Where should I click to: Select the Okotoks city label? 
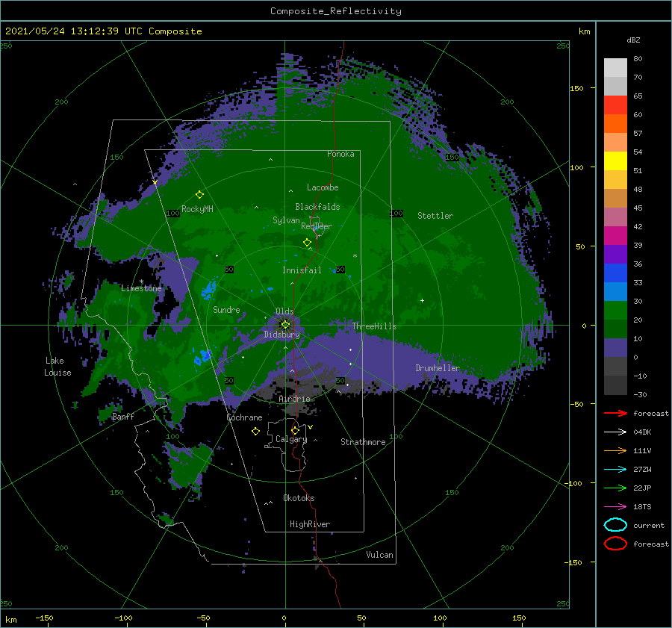pyautogui.click(x=299, y=498)
